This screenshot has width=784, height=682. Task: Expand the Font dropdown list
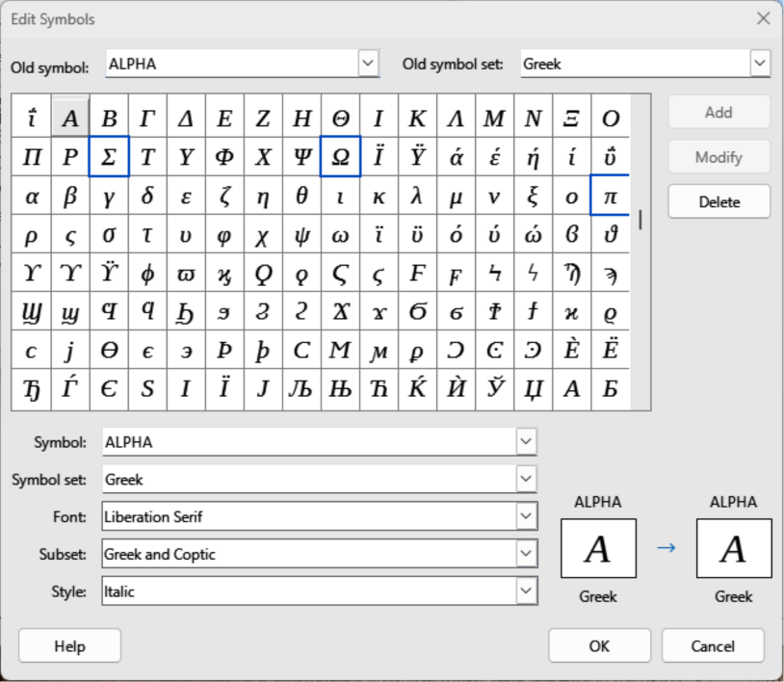coord(526,516)
